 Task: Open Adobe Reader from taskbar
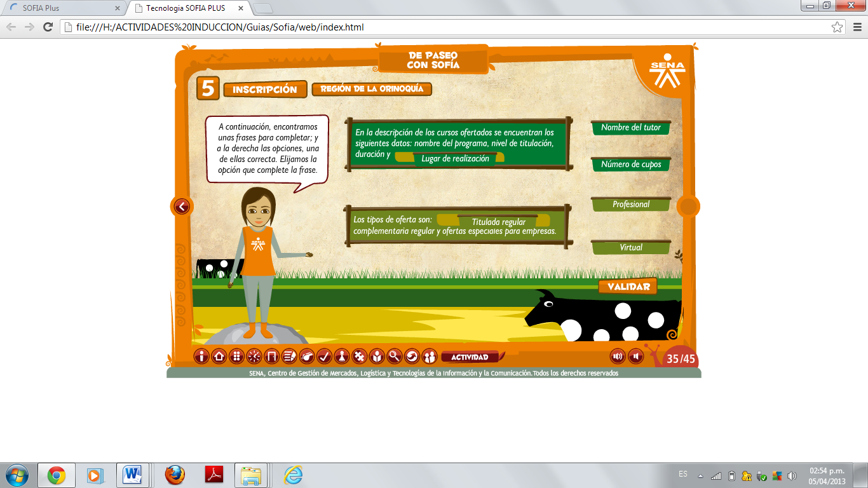(x=213, y=475)
